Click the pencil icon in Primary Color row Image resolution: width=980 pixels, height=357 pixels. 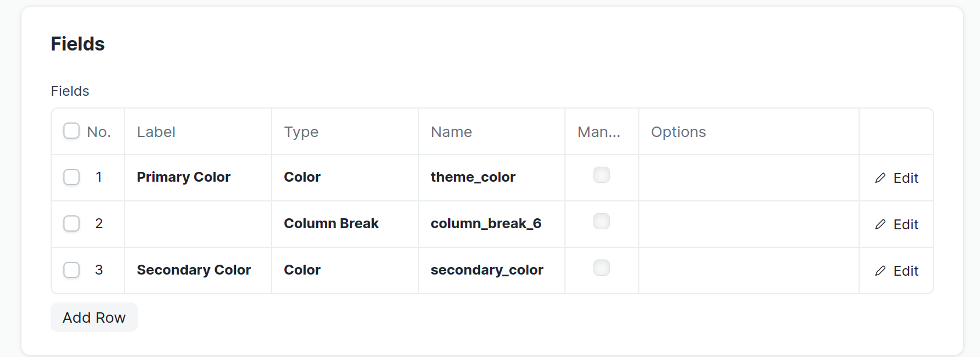pos(880,178)
